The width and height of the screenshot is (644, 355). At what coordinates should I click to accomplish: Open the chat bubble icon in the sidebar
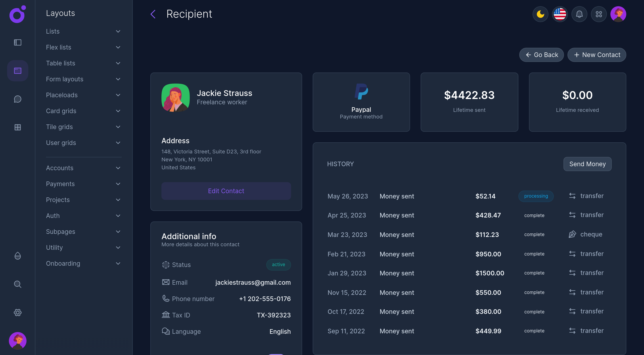click(17, 99)
